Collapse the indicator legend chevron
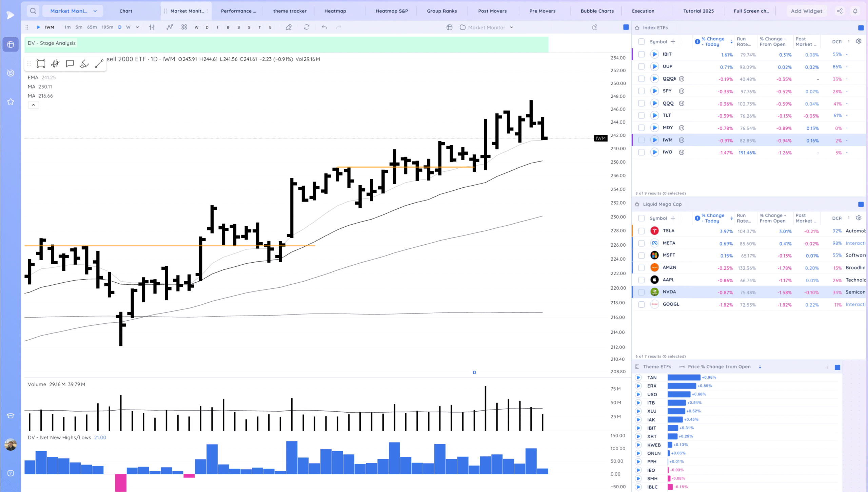The image size is (868, 492). coord(33,105)
